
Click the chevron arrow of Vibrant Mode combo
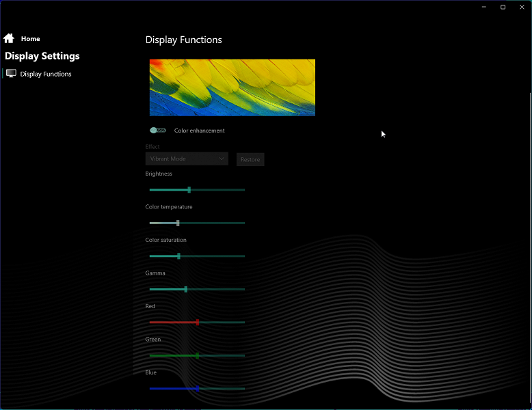(222, 159)
